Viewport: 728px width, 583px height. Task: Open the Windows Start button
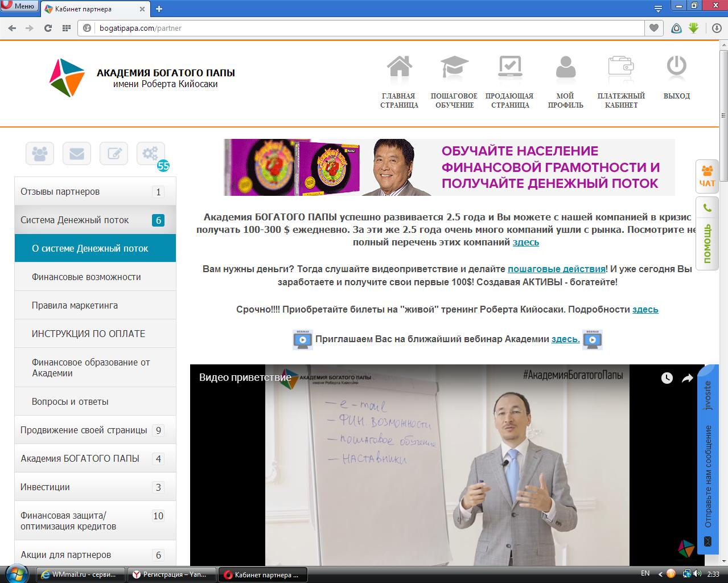(x=17, y=574)
